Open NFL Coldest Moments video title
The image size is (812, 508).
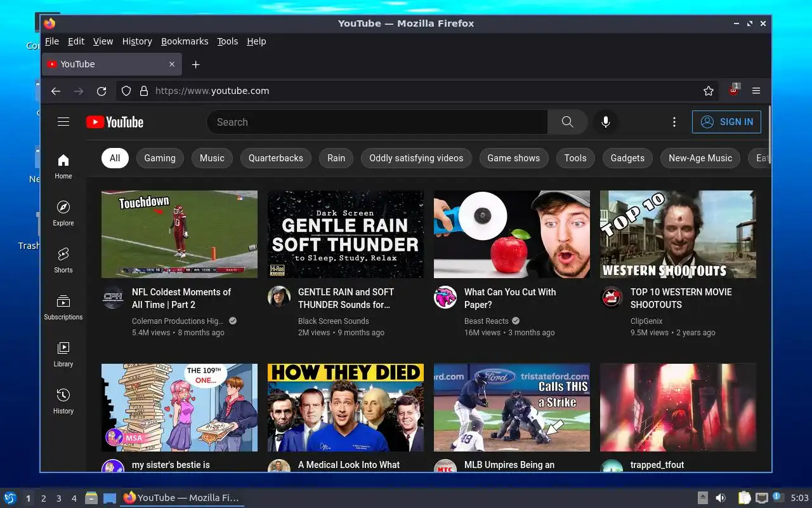tap(181, 298)
